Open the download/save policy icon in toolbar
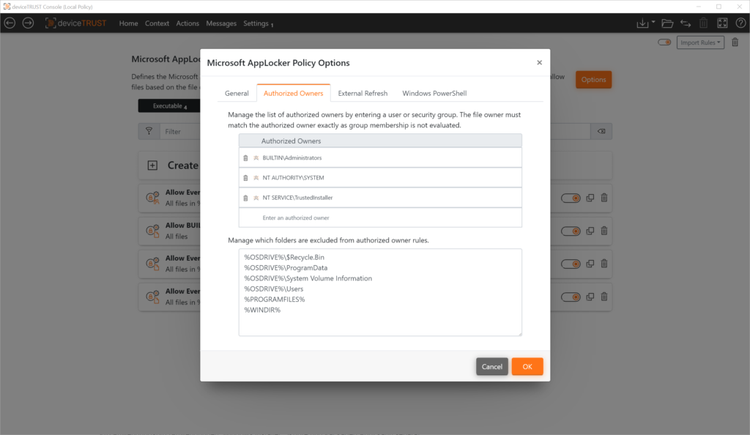The width and height of the screenshot is (750, 435). click(x=642, y=23)
